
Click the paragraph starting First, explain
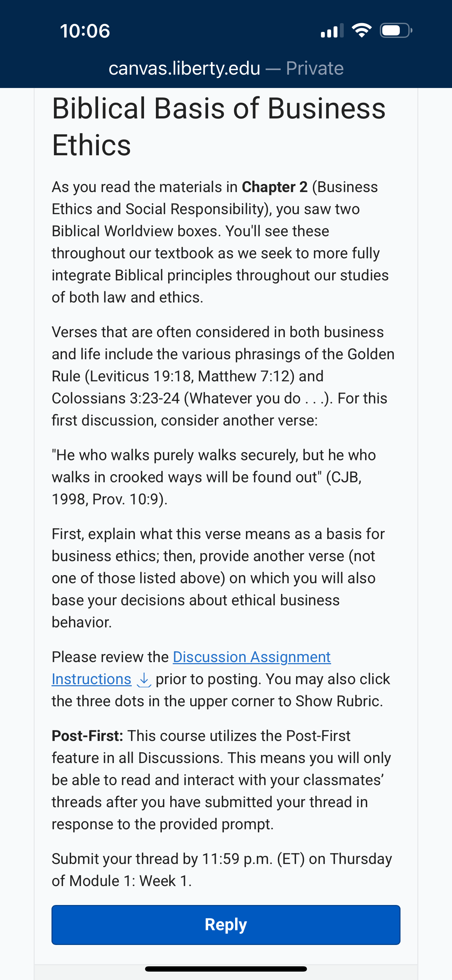218,578
